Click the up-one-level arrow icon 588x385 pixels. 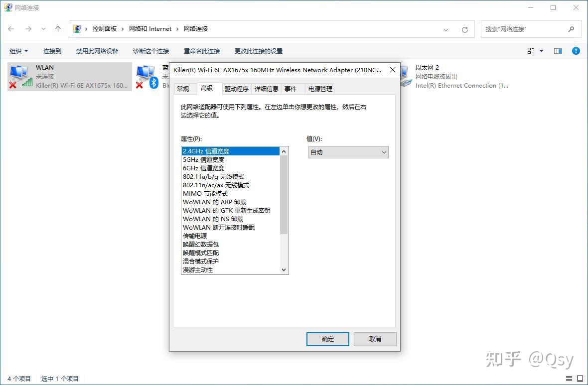point(58,29)
